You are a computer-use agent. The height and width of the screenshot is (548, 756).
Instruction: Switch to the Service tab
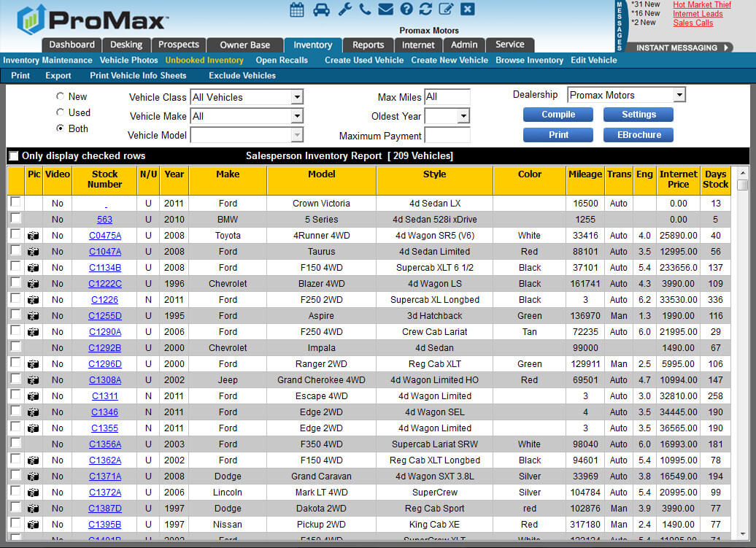[x=509, y=45]
